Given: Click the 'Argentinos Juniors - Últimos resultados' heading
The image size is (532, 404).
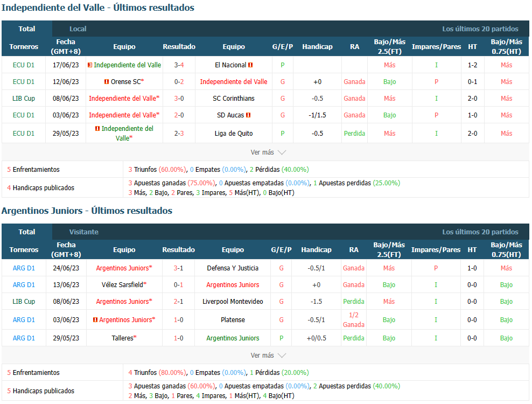Looking at the screenshot, I should [87, 211].
